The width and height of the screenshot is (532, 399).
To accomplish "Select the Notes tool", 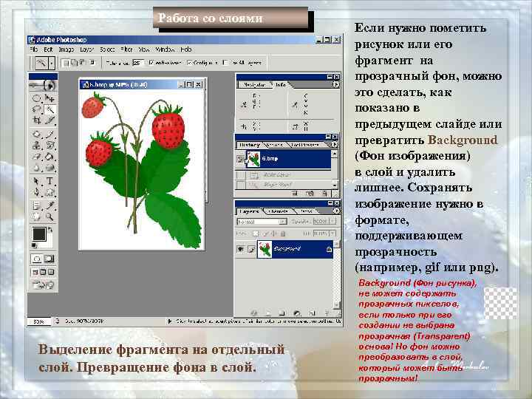I will 36,205.
